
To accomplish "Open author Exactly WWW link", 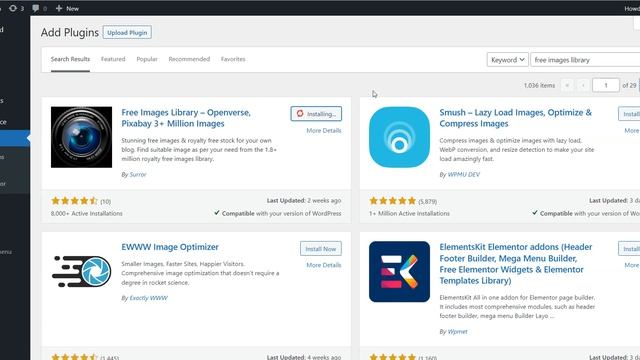I will [148, 298].
